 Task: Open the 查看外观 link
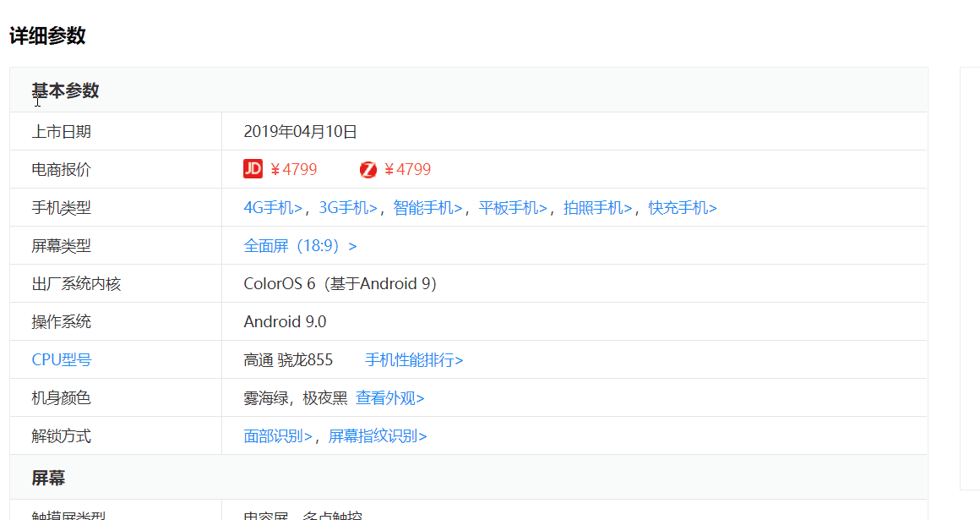tap(390, 398)
